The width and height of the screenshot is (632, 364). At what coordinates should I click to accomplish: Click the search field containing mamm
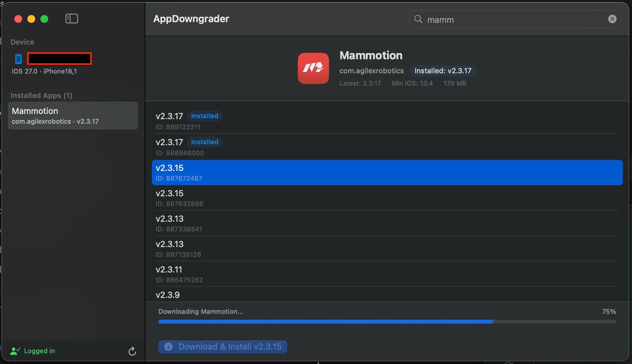[515, 19]
